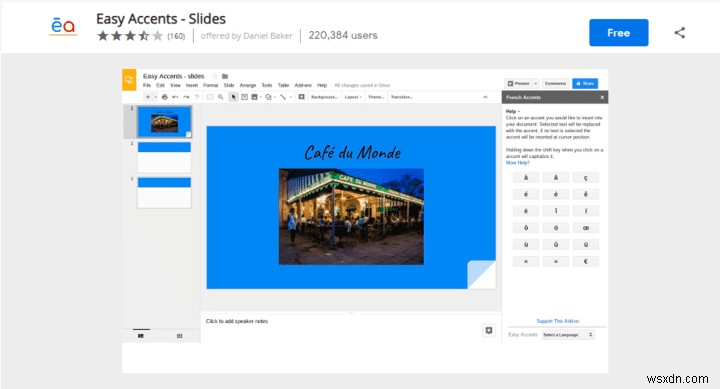Open the Layout dropdown
This screenshot has width=720, height=389.
click(353, 97)
